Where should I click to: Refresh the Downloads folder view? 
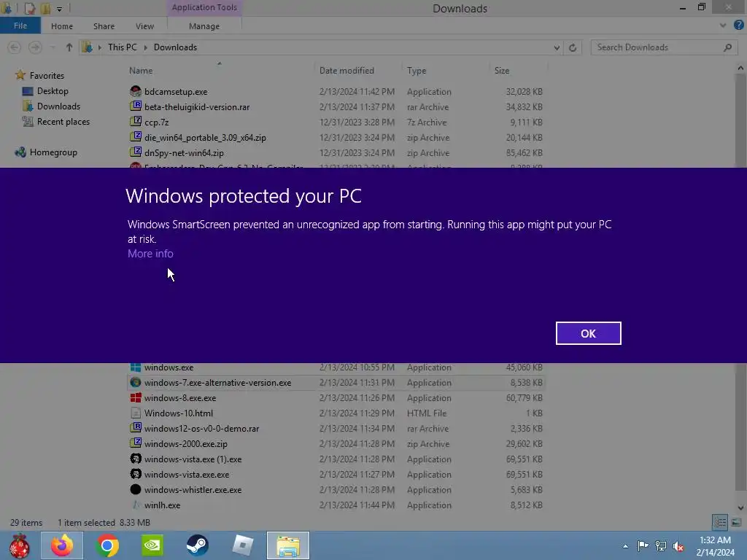click(573, 47)
